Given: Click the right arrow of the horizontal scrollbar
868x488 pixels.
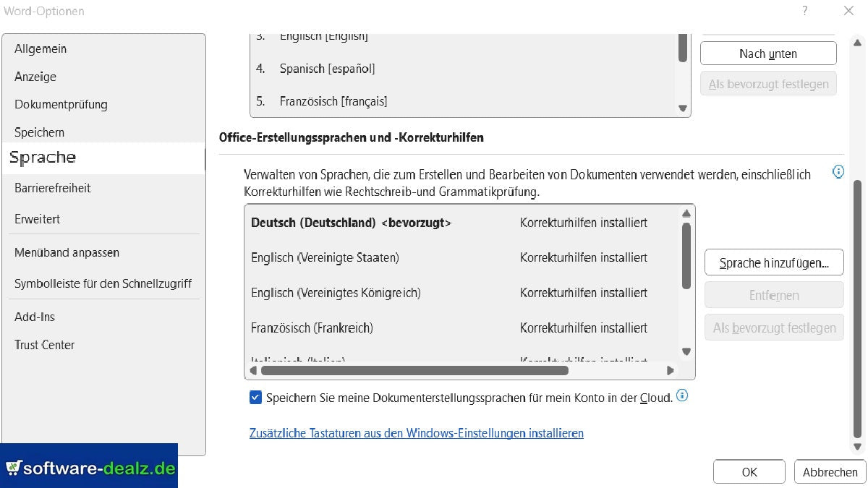Looking at the screenshot, I should click(670, 370).
